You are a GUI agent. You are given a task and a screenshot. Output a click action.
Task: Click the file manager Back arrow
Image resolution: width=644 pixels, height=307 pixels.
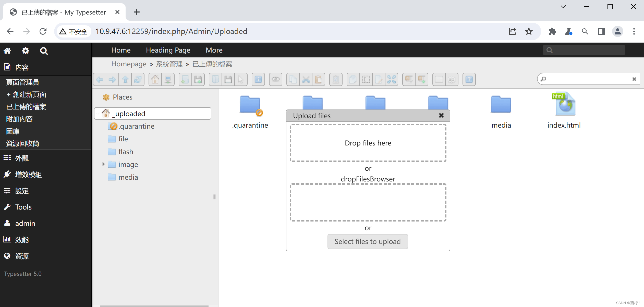(x=100, y=80)
